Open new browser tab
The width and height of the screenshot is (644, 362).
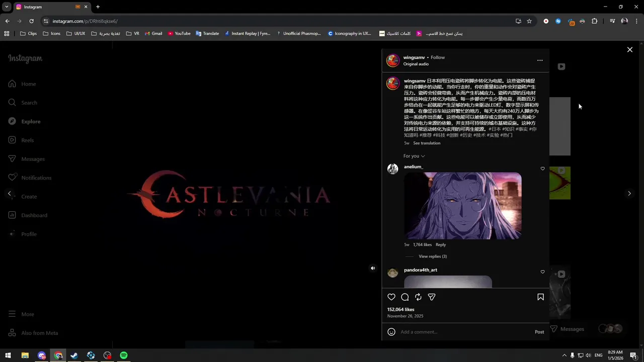[98, 7]
